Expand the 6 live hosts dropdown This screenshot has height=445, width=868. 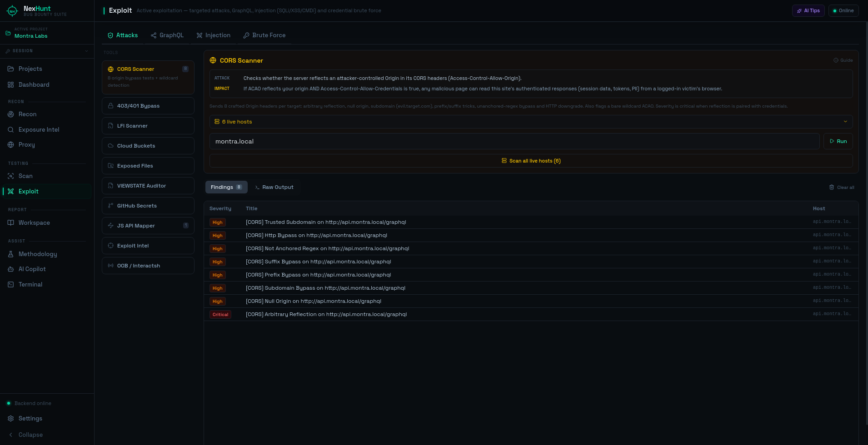pos(531,122)
